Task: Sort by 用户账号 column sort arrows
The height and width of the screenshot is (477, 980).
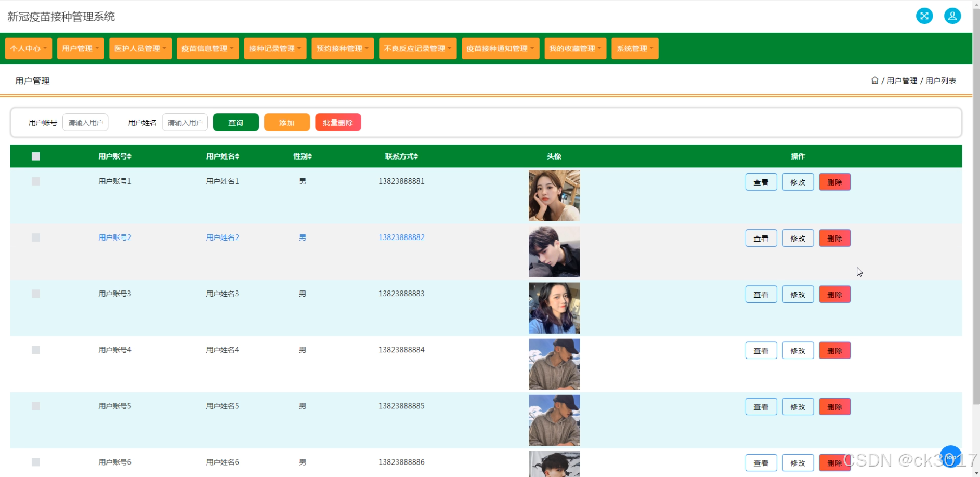Action: click(x=129, y=156)
